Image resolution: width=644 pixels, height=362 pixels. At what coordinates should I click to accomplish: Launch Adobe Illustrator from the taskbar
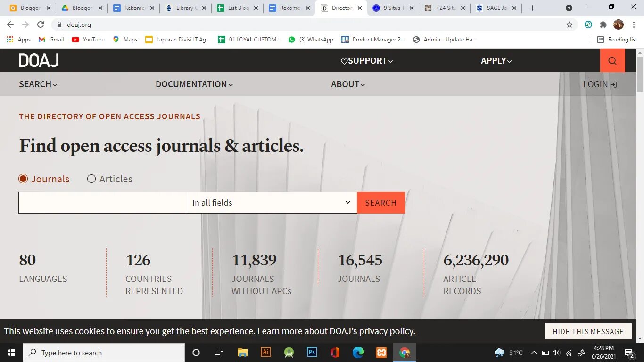(x=265, y=353)
